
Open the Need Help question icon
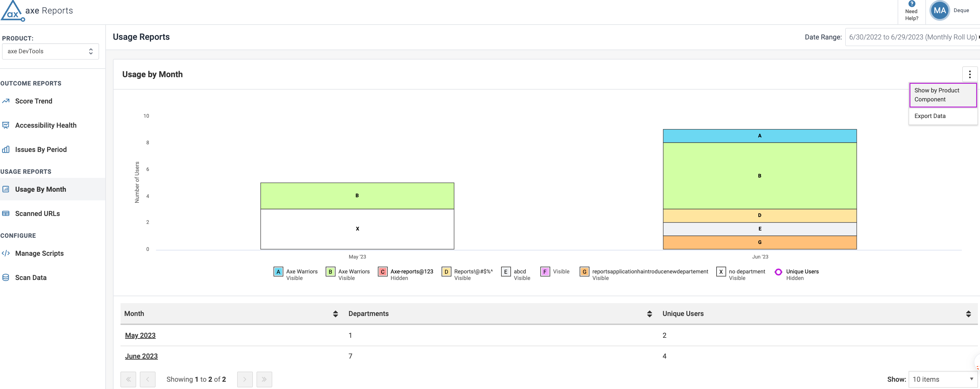[x=911, y=4]
